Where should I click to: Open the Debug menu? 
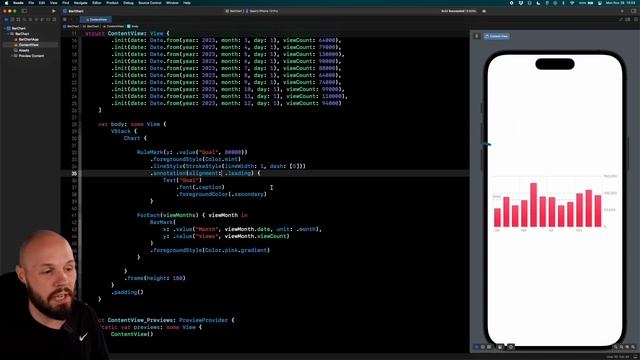[128, 3]
